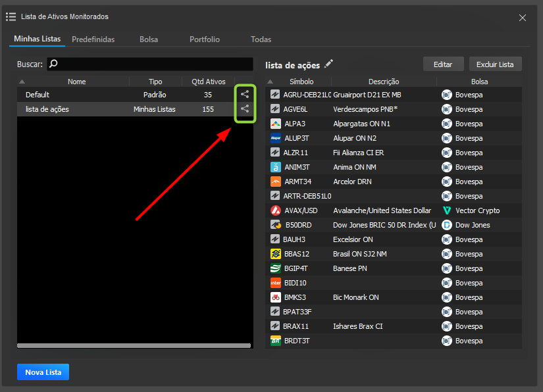This screenshot has height=392, width=543.
Task: Focus the Buscar search field
Action: pyautogui.click(x=150, y=64)
